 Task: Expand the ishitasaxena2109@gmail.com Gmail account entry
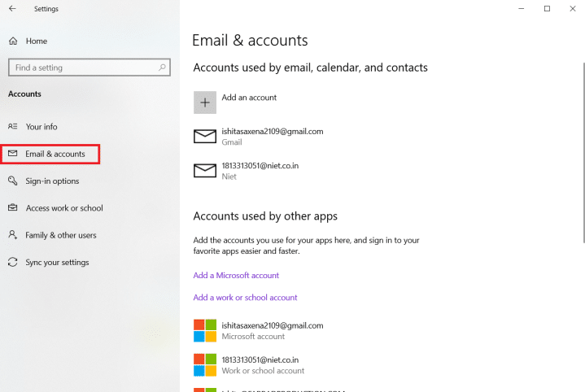click(272, 136)
